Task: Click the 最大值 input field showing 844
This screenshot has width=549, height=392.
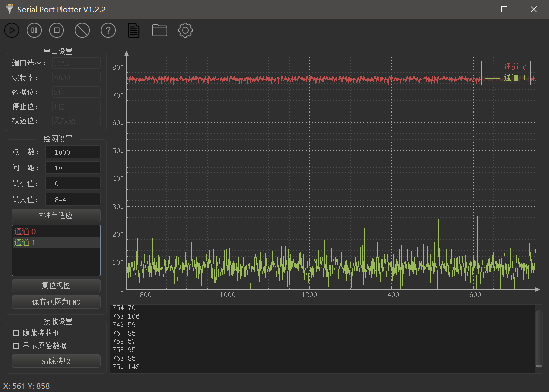Action: 72,199
